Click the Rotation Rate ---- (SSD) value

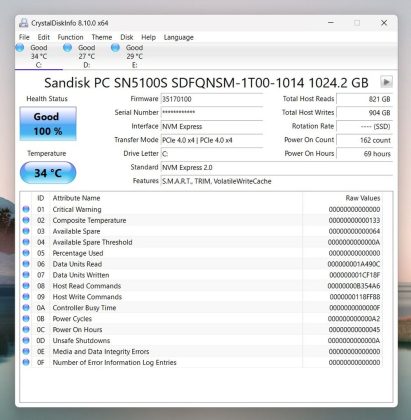tap(364, 126)
